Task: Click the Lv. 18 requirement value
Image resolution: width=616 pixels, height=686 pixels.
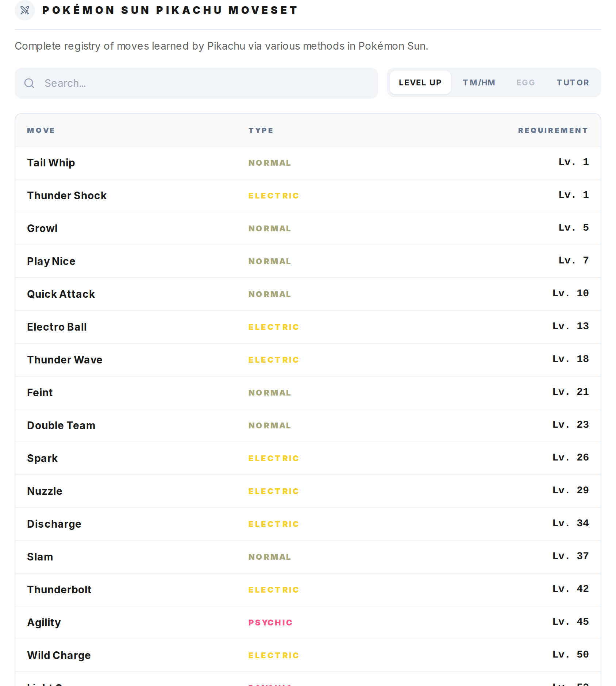Action: click(571, 359)
